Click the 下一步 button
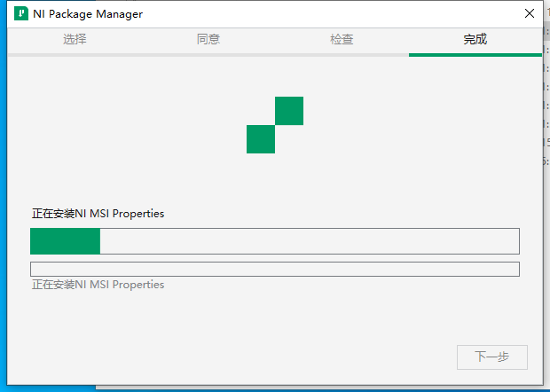 pyautogui.click(x=492, y=357)
